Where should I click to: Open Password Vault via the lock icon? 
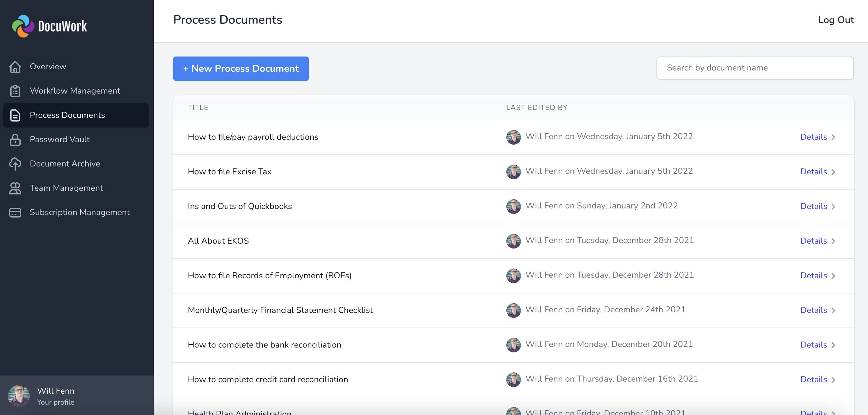15,139
